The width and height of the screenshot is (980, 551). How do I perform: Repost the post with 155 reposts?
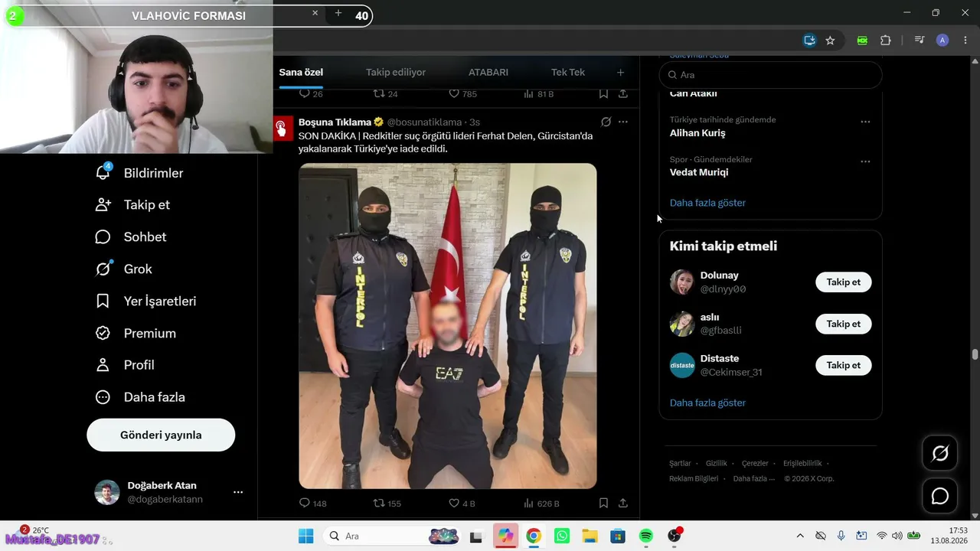[387, 504]
